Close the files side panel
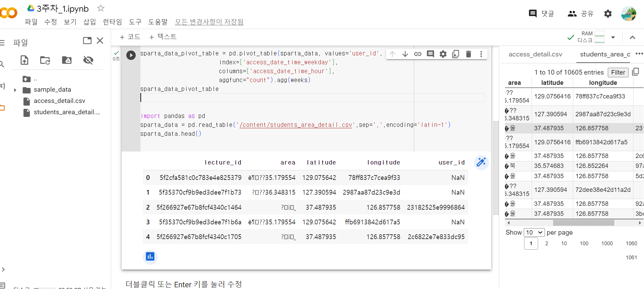 (100, 40)
